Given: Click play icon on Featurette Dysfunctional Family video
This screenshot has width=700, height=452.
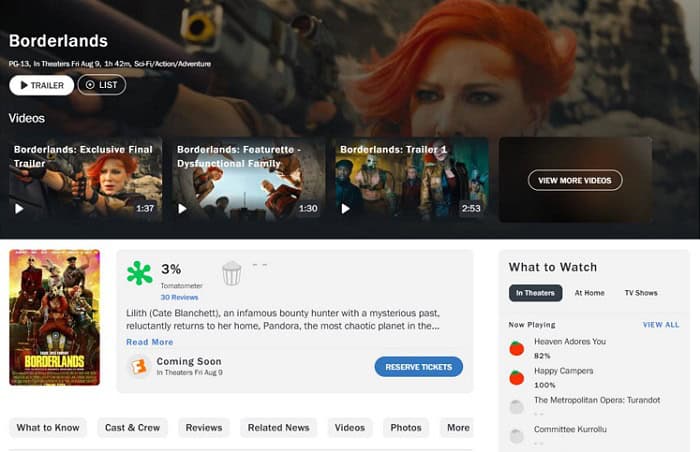Looking at the screenshot, I should [182, 209].
